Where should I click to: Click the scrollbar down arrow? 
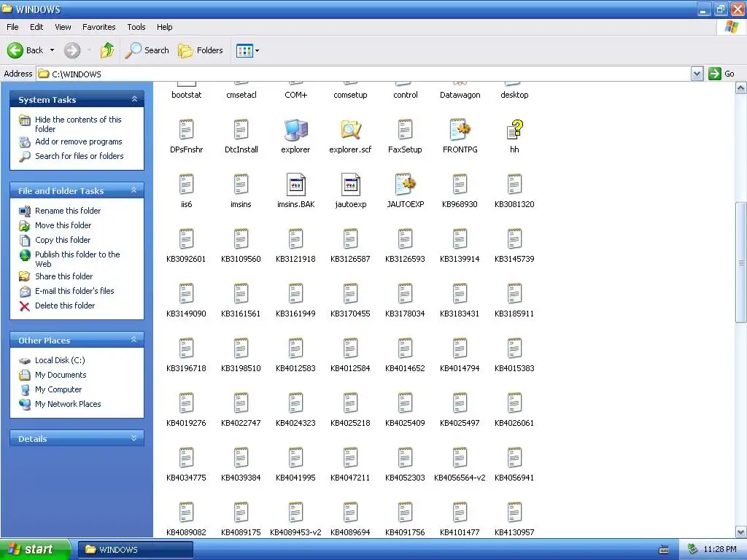tap(741, 532)
